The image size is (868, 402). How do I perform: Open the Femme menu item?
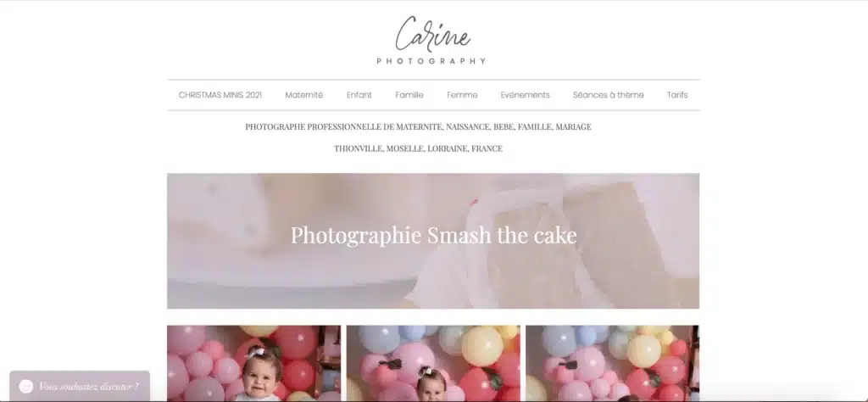click(462, 95)
